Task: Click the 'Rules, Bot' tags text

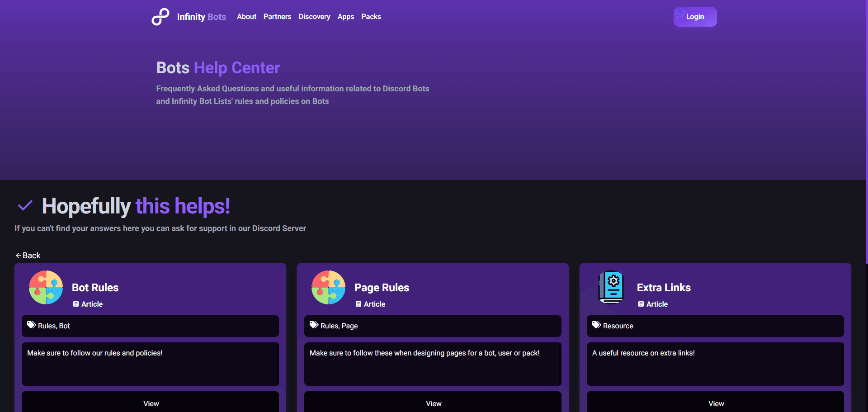Action: click(x=54, y=326)
